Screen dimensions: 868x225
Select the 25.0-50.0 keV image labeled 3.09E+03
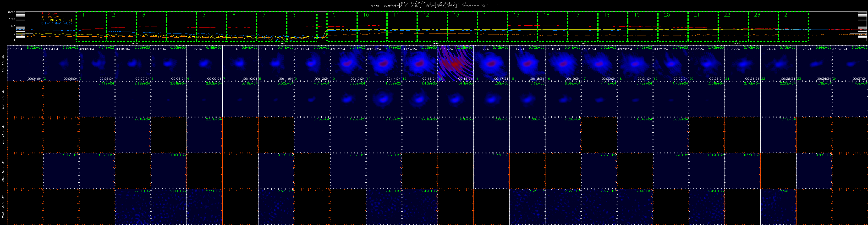(x=384, y=171)
